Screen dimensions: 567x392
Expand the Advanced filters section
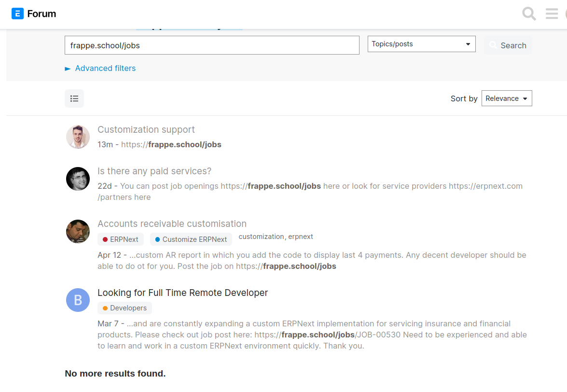tap(100, 69)
